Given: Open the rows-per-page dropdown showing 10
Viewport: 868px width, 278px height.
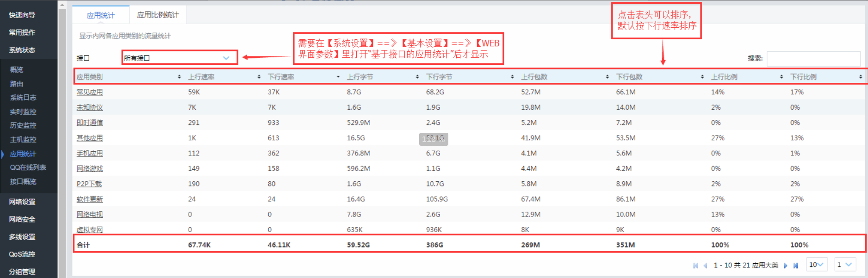Looking at the screenshot, I should 816,265.
